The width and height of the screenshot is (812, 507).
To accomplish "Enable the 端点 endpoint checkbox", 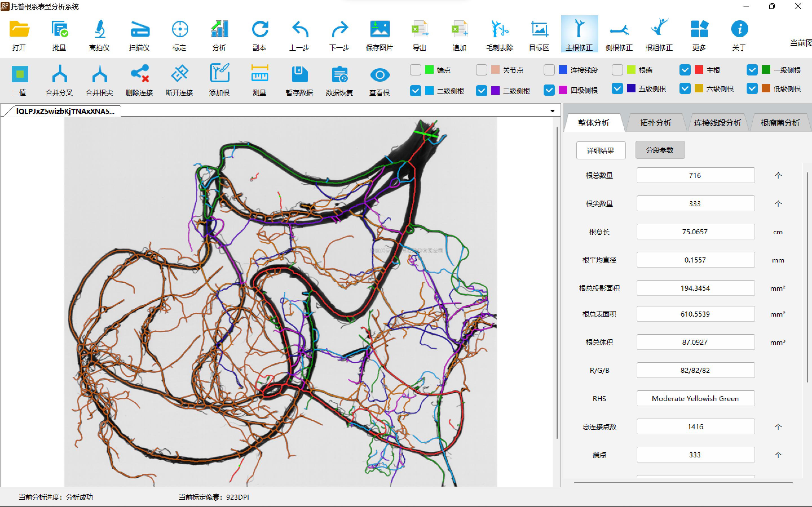I will [415, 70].
